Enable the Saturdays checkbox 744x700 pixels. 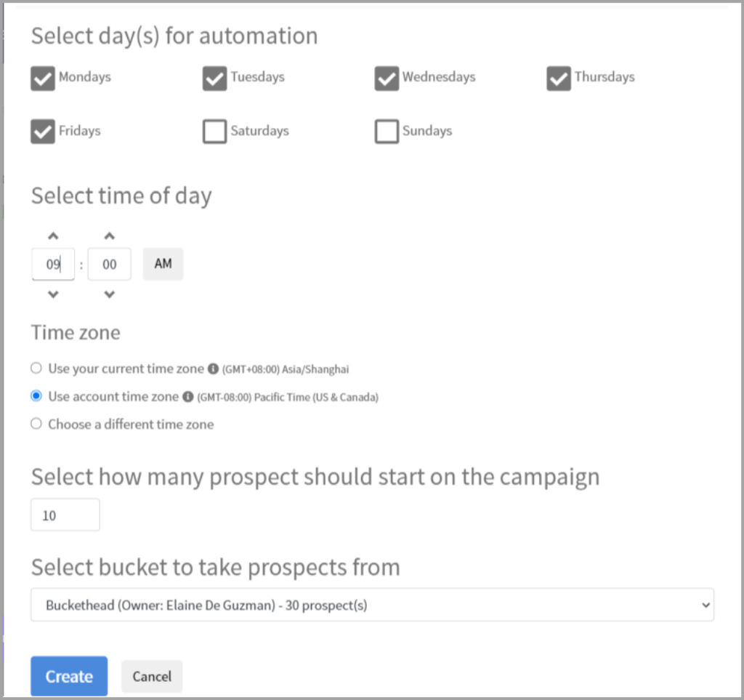(214, 132)
